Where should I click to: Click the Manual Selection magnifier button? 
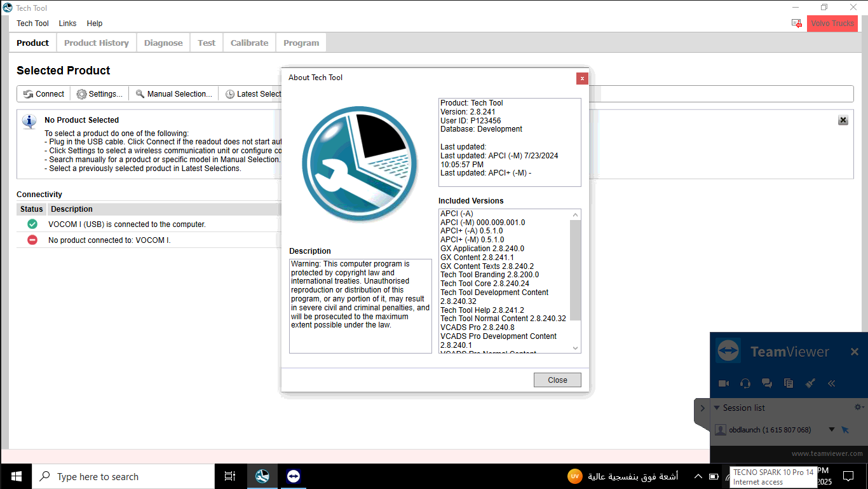coord(173,94)
